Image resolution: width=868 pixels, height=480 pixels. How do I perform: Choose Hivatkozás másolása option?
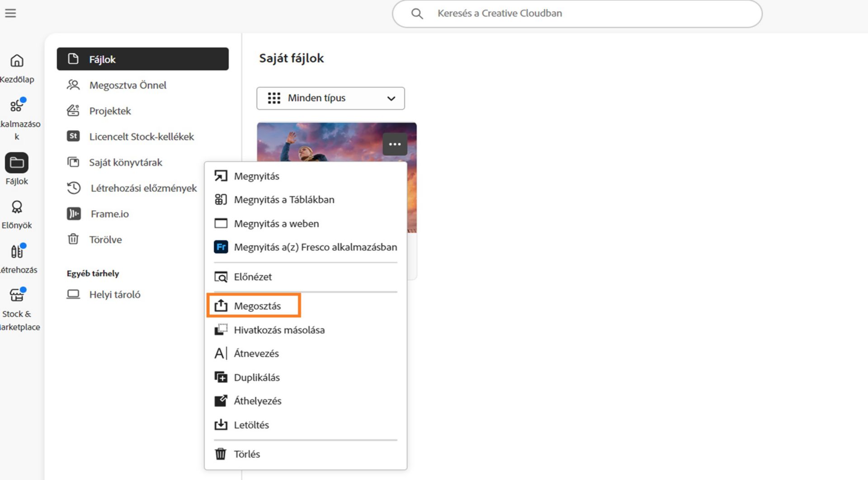tap(306, 330)
